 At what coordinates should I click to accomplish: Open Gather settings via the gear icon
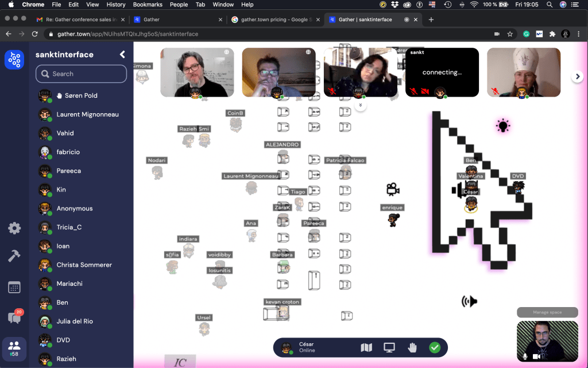click(x=14, y=228)
